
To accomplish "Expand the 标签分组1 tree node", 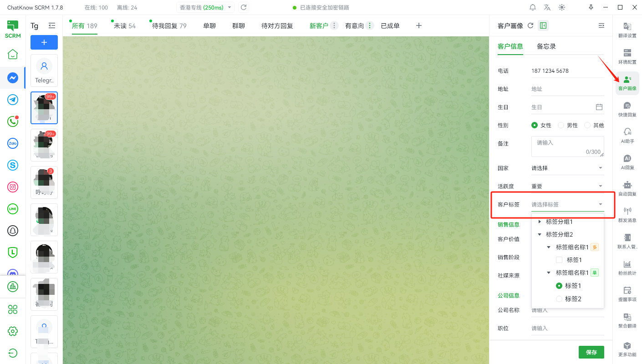I will click(x=540, y=222).
